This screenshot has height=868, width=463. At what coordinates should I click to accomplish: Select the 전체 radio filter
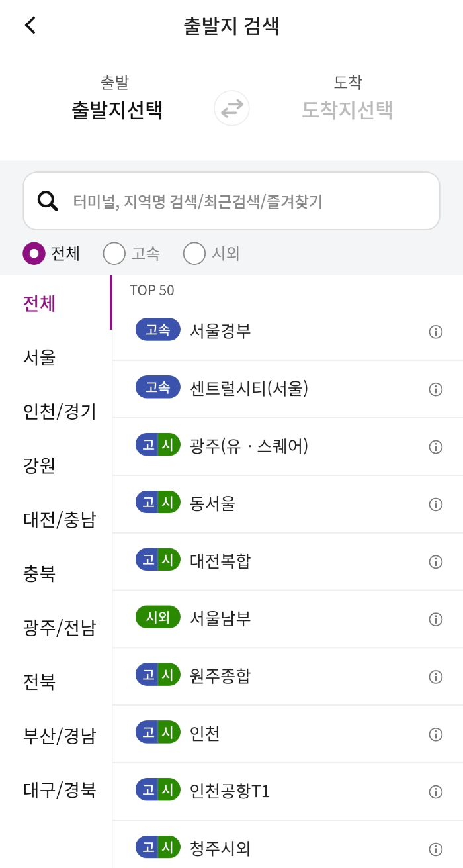point(33,254)
